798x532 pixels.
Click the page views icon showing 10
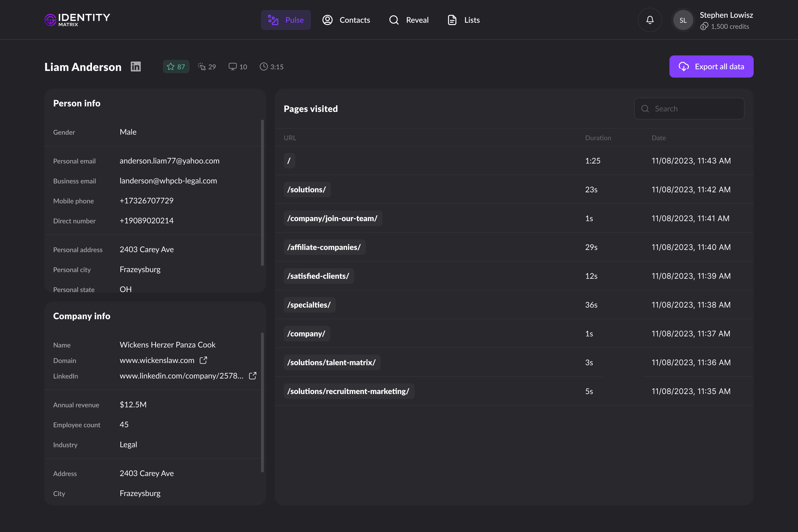237,66
